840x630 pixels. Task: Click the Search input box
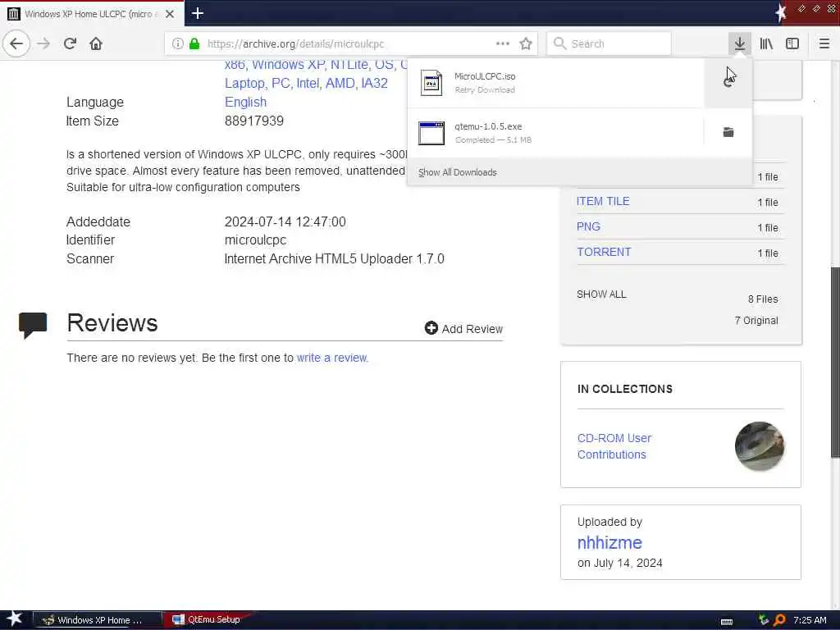[x=609, y=44]
